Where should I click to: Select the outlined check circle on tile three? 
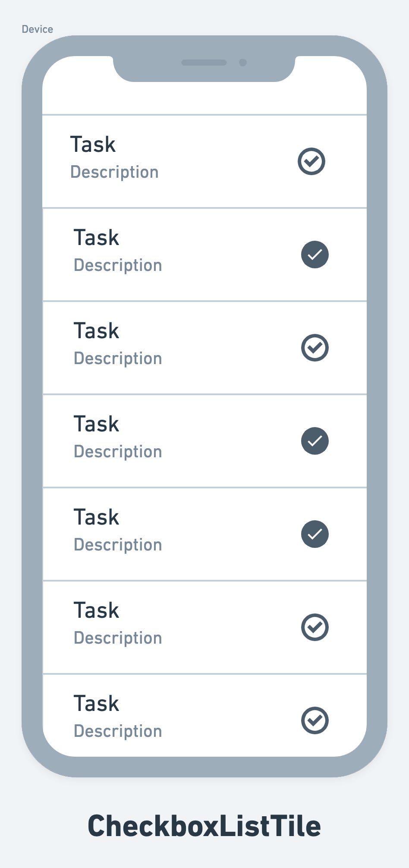coord(315,348)
